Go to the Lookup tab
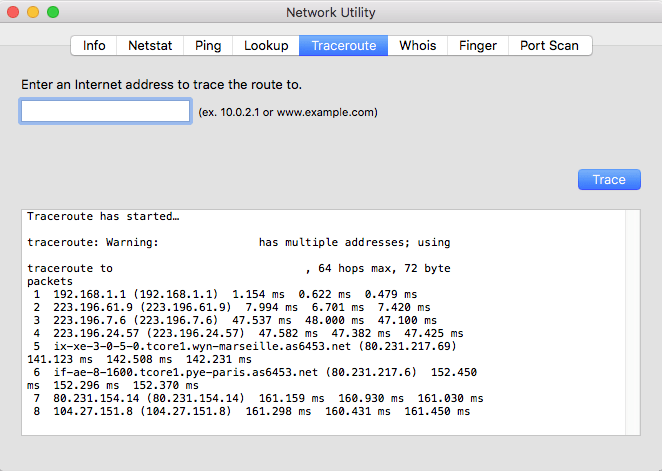 (x=266, y=46)
